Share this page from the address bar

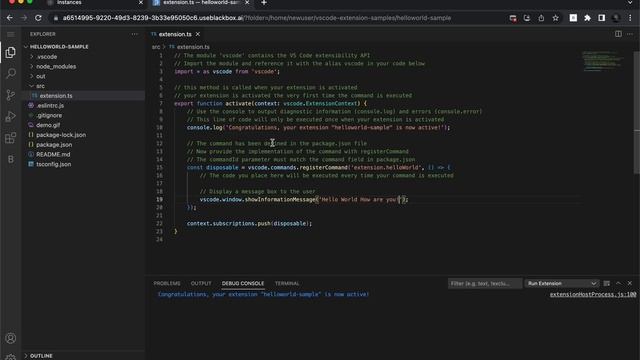(x=541, y=18)
